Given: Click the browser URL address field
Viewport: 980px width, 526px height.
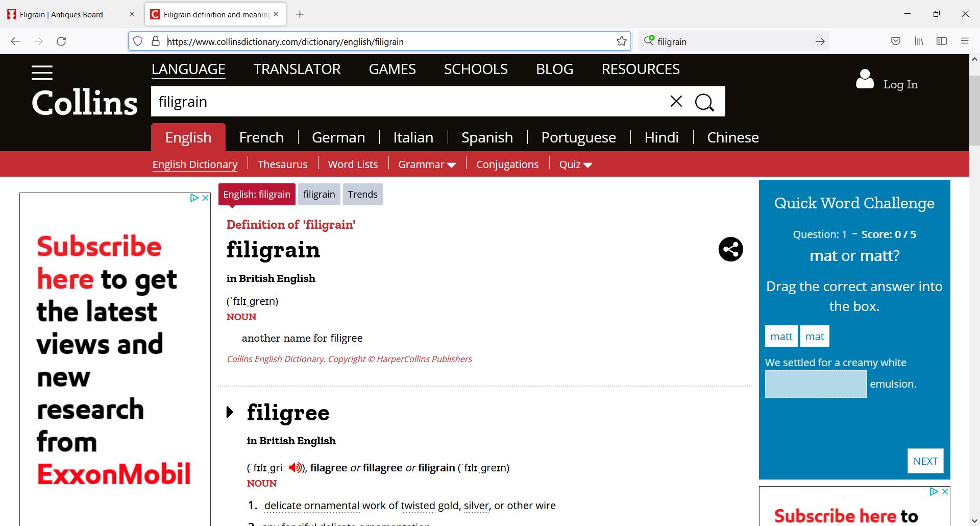Looking at the screenshot, I should 388,42.
